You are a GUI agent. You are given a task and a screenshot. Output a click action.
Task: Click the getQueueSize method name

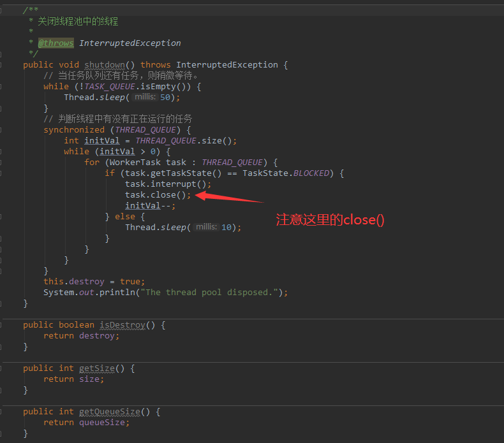(110, 412)
